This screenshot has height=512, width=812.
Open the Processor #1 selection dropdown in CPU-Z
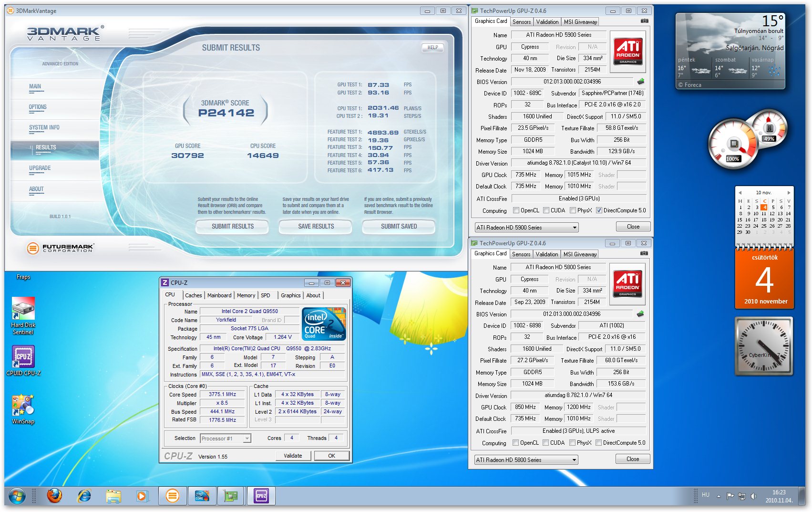point(226,439)
